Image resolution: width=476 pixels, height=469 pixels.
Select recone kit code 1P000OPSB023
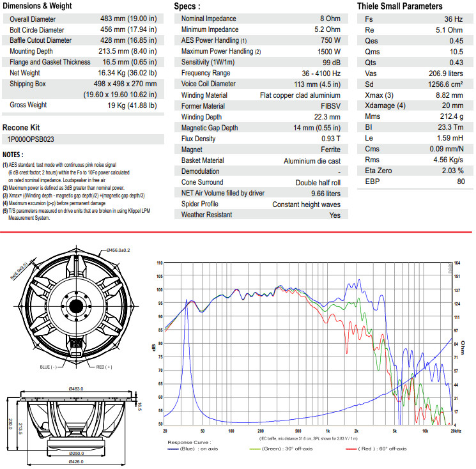point(31,139)
